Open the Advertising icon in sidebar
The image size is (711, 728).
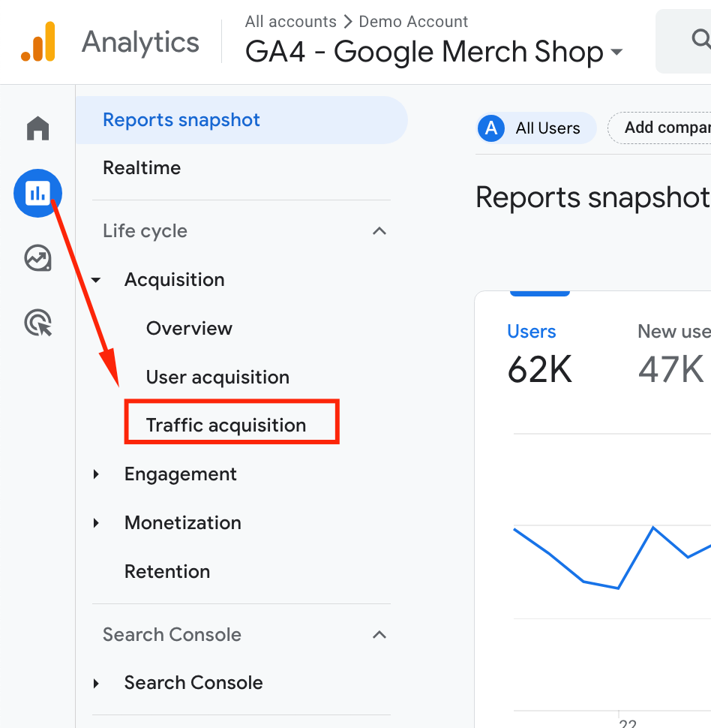[37, 323]
